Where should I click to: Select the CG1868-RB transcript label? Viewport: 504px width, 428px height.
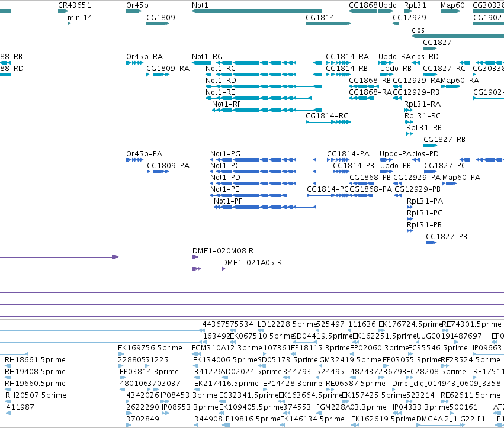[x=370, y=81]
